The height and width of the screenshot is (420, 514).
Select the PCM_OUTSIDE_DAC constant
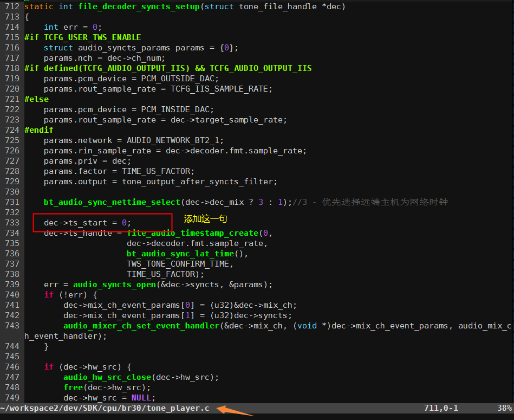tap(178, 79)
